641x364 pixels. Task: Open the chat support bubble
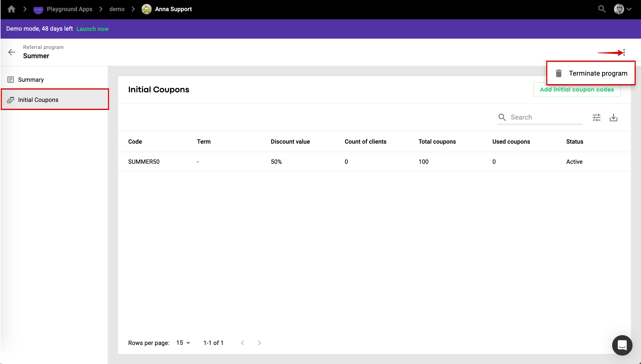622,345
